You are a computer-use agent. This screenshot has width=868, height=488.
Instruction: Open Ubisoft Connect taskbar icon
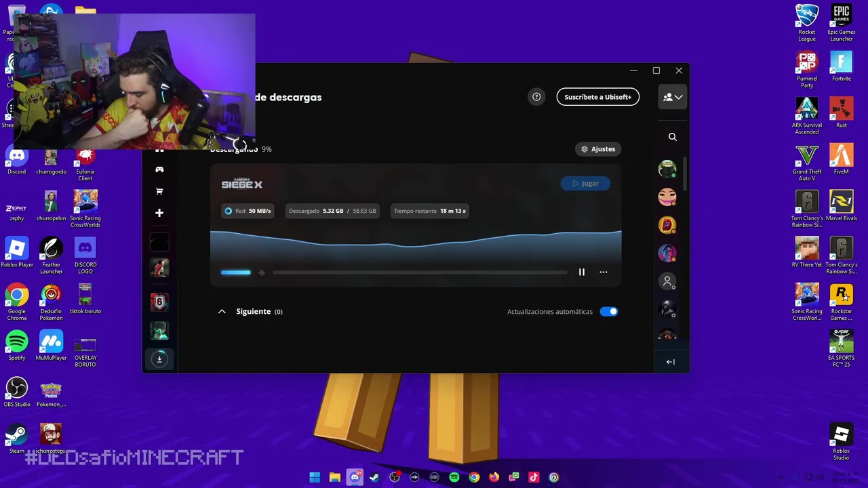click(x=553, y=477)
